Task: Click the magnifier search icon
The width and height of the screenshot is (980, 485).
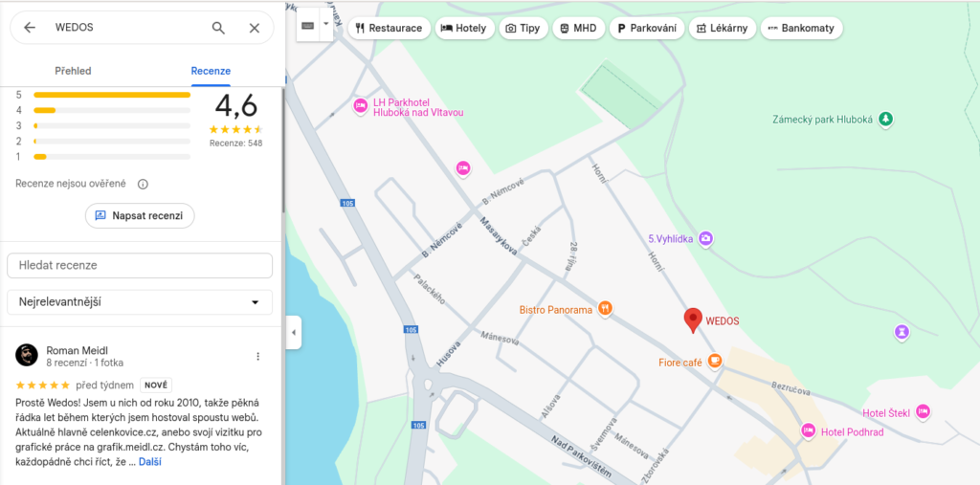Action: tap(218, 28)
